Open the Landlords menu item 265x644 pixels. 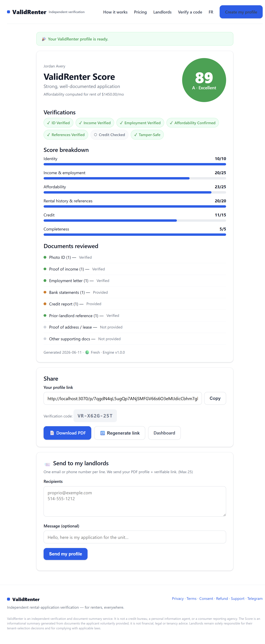click(x=162, y=12)
